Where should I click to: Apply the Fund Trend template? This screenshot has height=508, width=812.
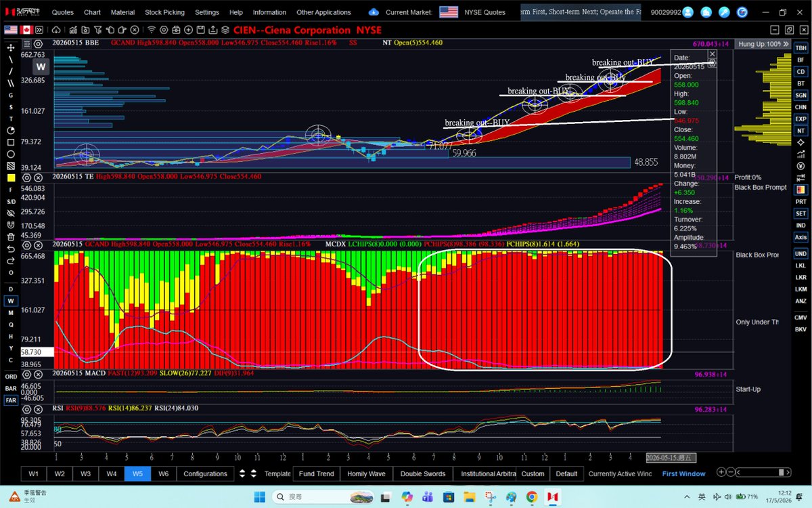tap(316, 473)
